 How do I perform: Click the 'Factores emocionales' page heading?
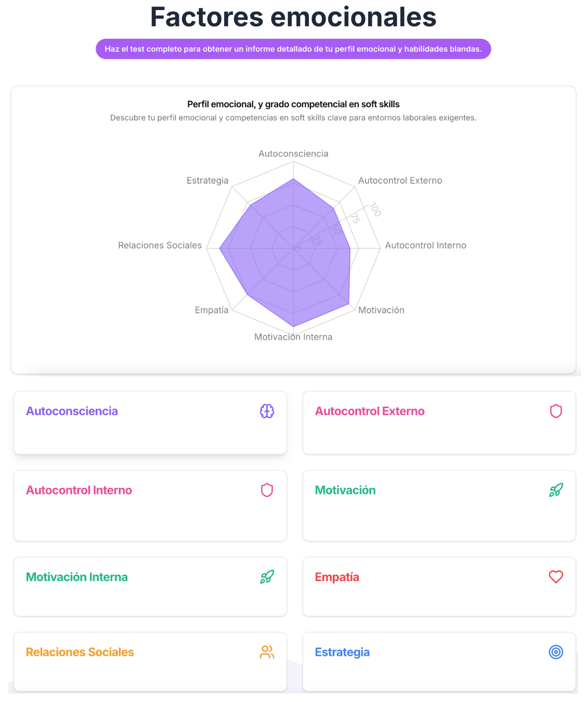(x=293, y=17)
